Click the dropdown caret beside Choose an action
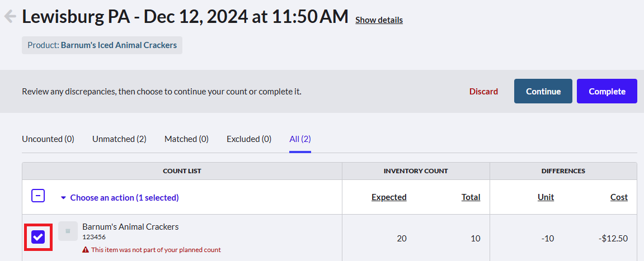644x261 pixels. point(63,197)
